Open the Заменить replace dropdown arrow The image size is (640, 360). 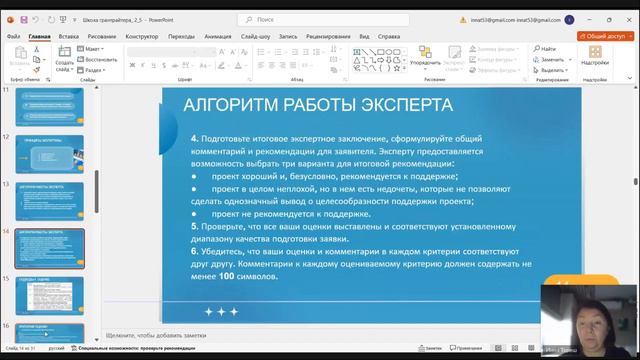[570, 60]
